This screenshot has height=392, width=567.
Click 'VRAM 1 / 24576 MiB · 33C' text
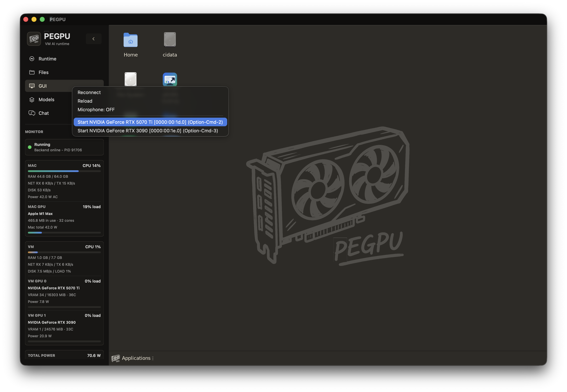pyautogui.click(x=50, y=329)
